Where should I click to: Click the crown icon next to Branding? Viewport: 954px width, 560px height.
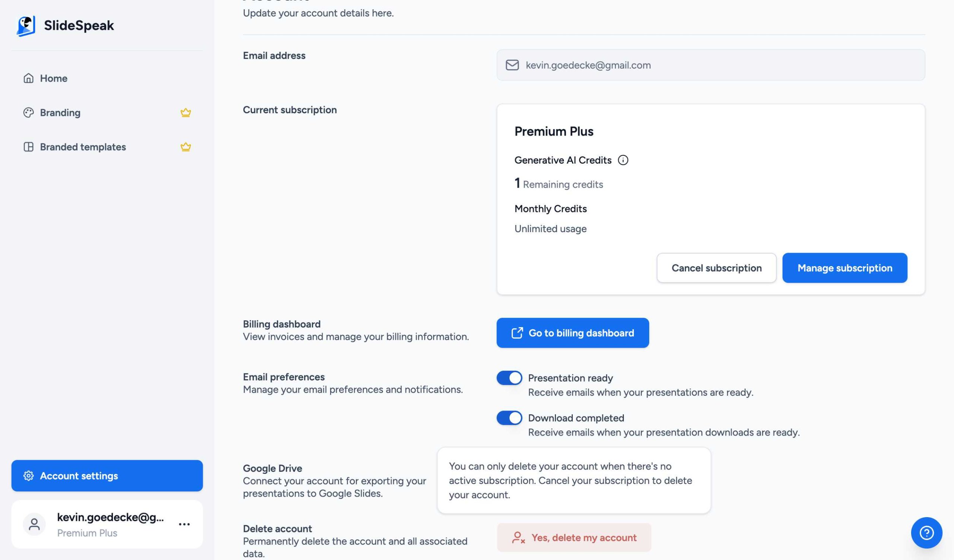[x=185, y=112]
